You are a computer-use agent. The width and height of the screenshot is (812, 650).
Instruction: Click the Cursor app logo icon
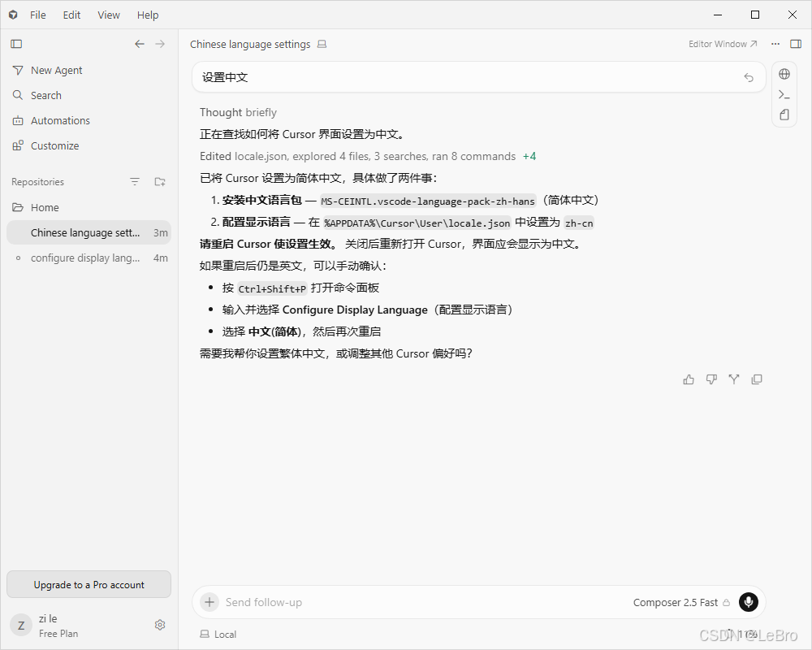point(13,15)
